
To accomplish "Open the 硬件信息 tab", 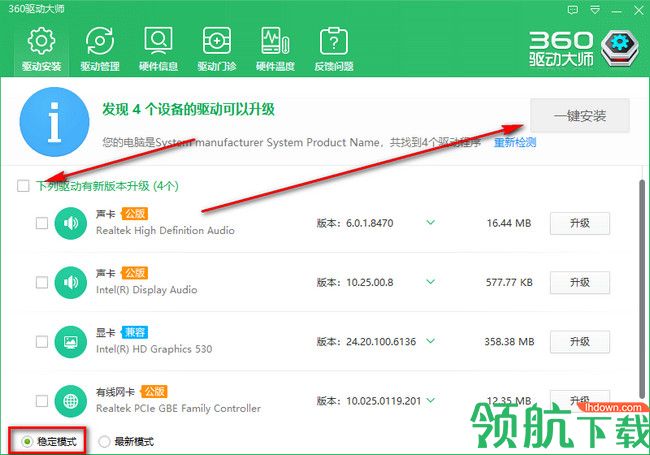I will pos(158,50).
